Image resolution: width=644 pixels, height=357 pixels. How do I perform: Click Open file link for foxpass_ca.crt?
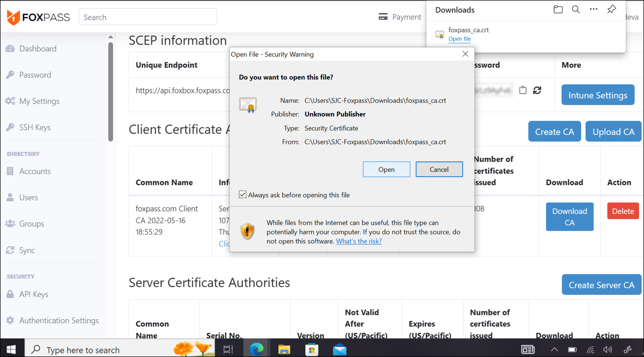[459, 39]
